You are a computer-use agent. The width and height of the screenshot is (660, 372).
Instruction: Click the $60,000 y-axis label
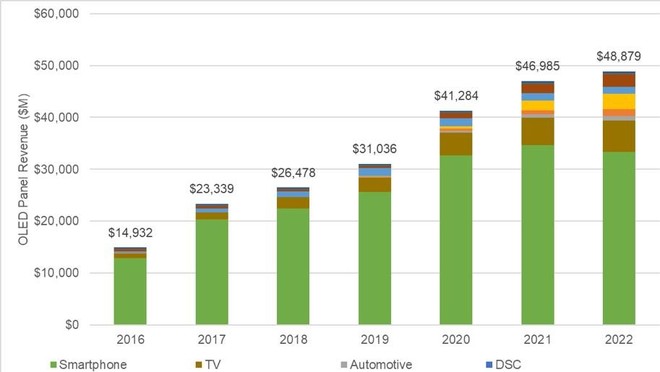(x=56, y=13)
